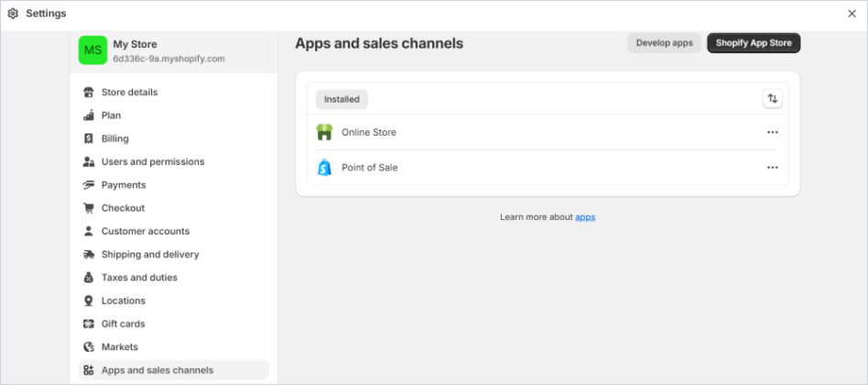Image resolution: width=868 pixels, height=385 pixels.
Task: Select the Shipping and delivery truck icon
Action: click(89, 255)
